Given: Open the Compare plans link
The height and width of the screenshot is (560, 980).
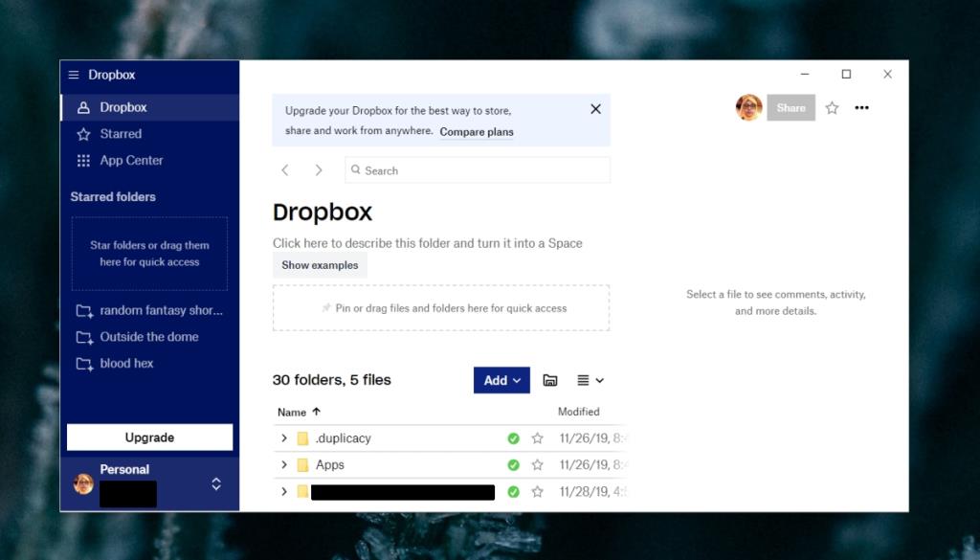Looking at the screenshot, I should click(476, 132).
